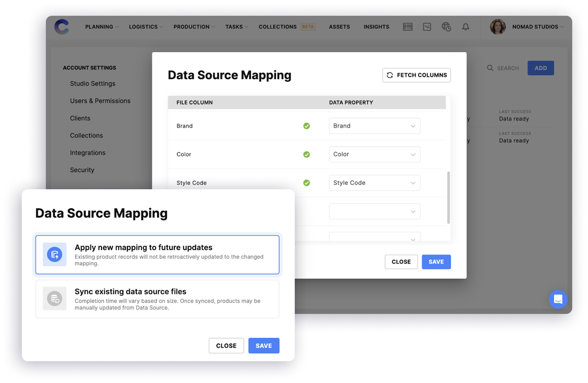Open the chart icon in the top bar
This screenshot has height=383, width=588.
[x=427, y=27]
